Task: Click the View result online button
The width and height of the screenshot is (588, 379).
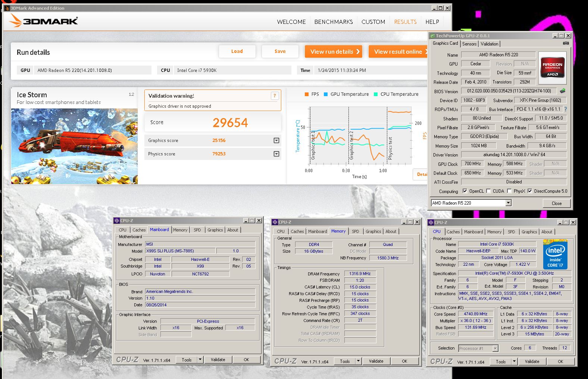Action: [398, 51]
